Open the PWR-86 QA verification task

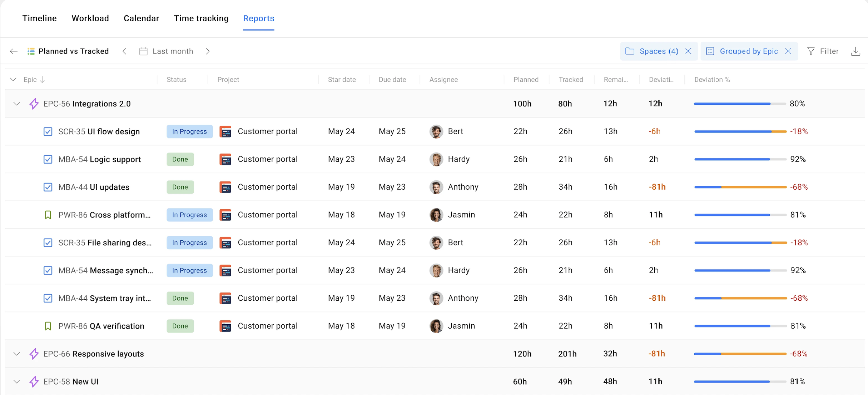[101, 326]
